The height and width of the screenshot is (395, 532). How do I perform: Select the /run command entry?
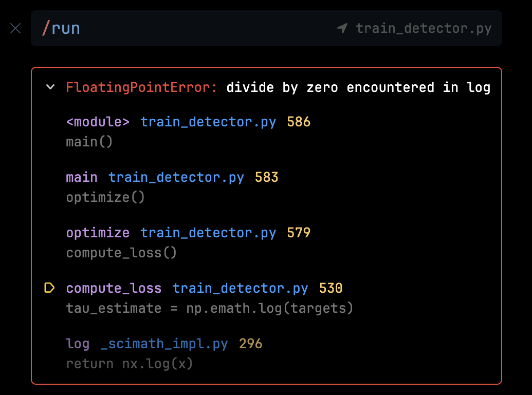60,28
